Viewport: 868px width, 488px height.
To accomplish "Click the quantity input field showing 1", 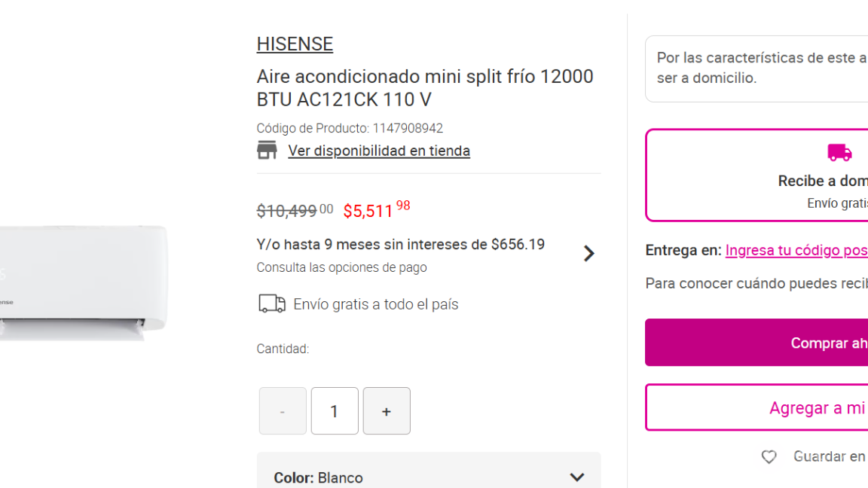I will (x=335, y=410).
